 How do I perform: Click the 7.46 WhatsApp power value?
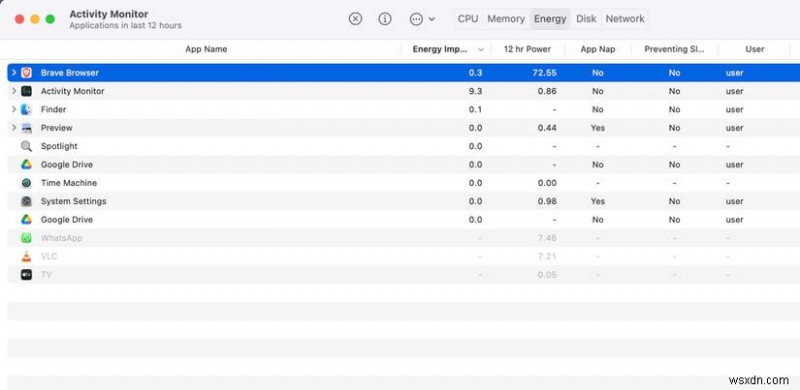[x=547, y=238]
